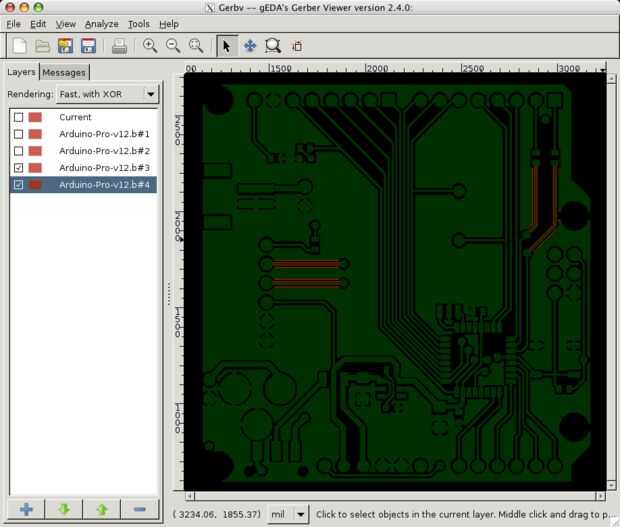The image size is (620, 527).
Task: Save project using the floppy disk icon
Action: 88,46
